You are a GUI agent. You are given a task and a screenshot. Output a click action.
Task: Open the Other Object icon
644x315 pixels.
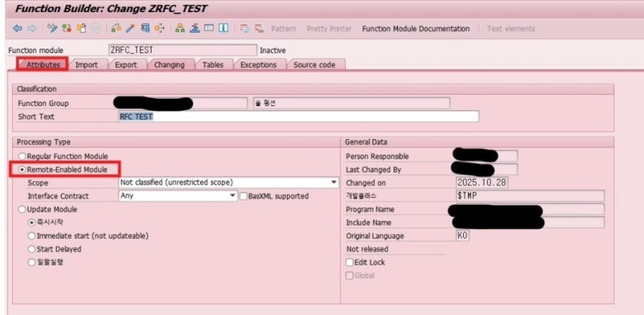81,29
